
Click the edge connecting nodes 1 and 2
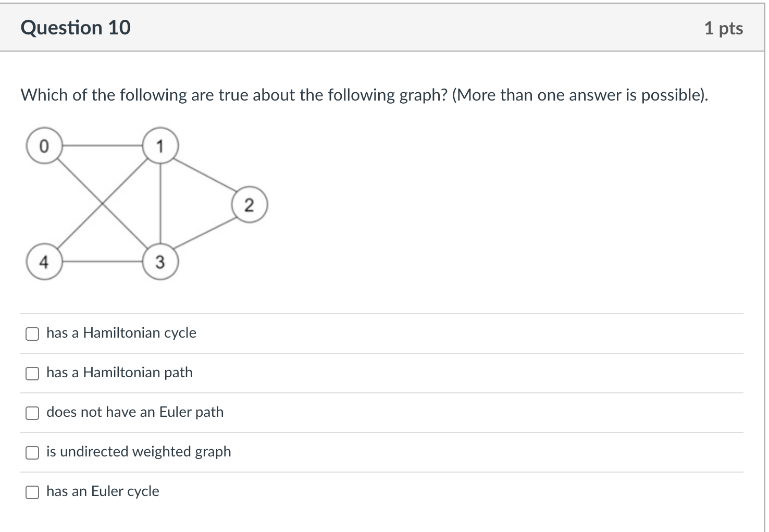click(x=204, y=175)
